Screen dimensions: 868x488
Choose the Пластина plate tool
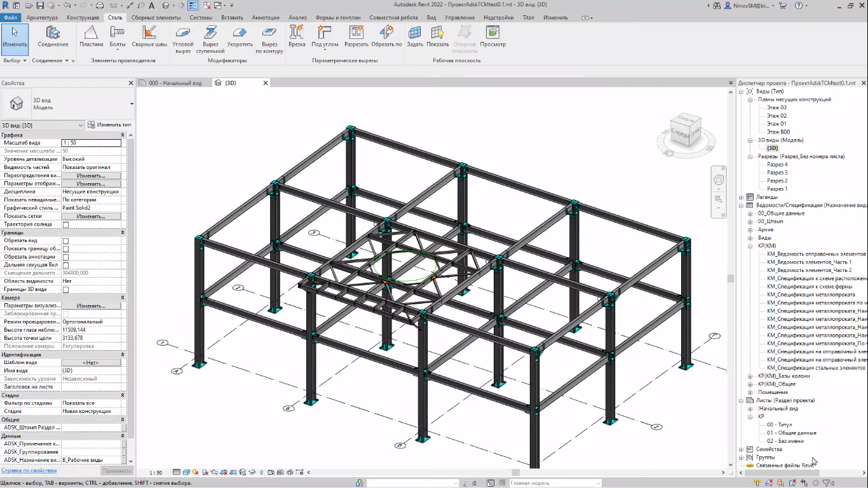click(x=92, y=37)
